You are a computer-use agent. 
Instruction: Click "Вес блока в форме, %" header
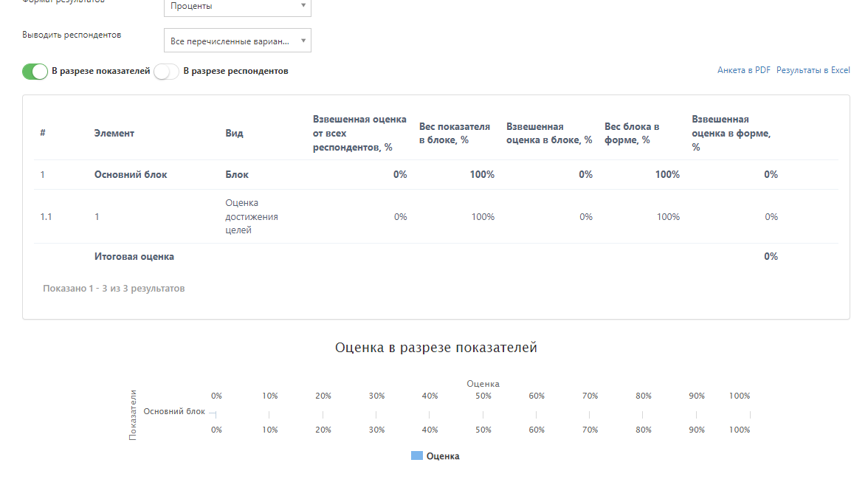coord(631,133)
